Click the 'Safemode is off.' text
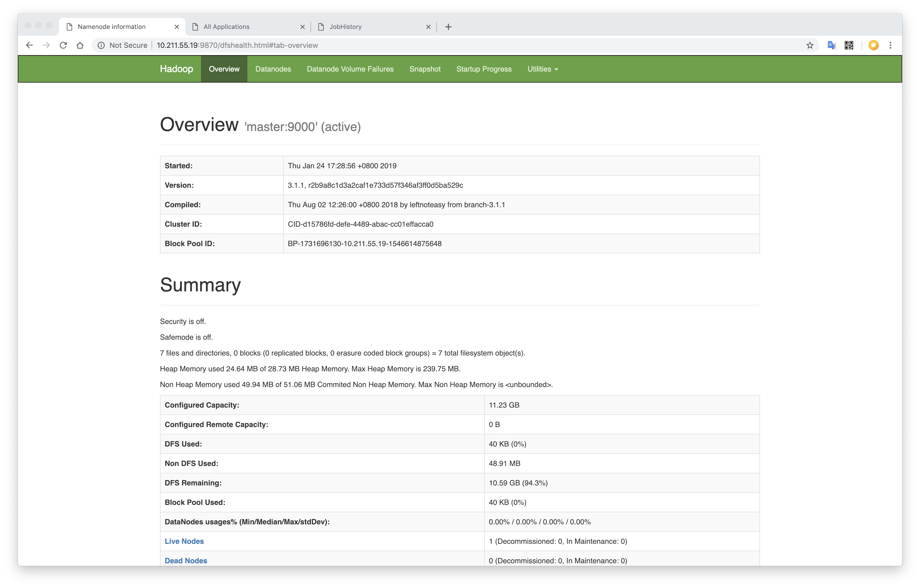920x588 pixels. point(186,337)
